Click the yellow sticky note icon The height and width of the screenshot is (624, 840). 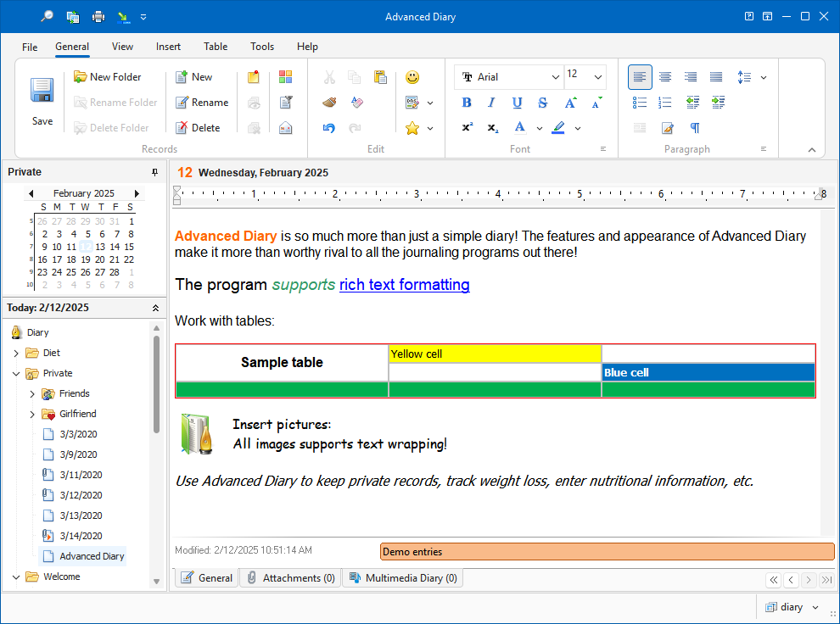pyautogui.click(x=254, y=77)
